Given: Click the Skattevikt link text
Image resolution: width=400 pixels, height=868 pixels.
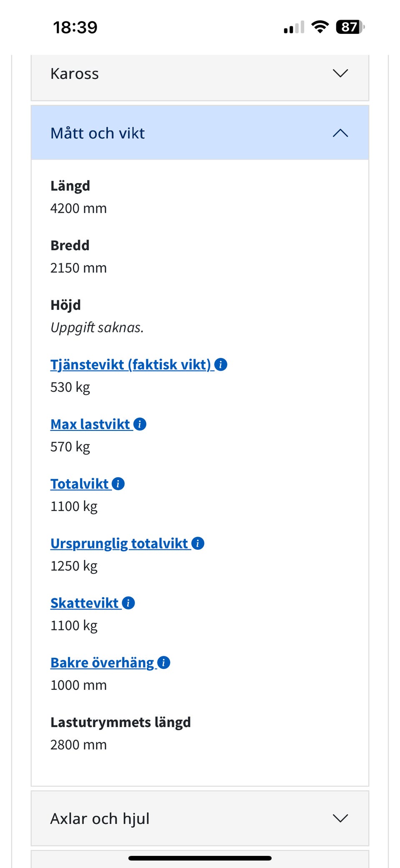Looking at the screenshot, I should point(85,603).
